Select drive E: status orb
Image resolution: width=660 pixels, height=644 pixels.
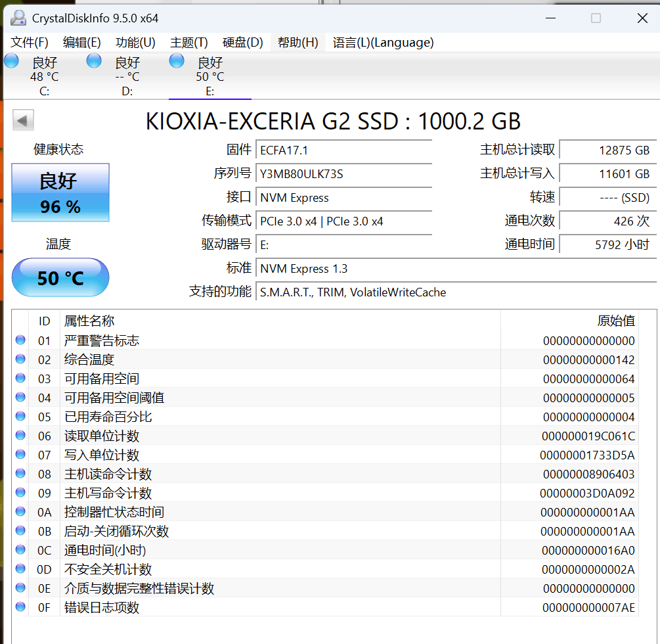click(177, 60)
